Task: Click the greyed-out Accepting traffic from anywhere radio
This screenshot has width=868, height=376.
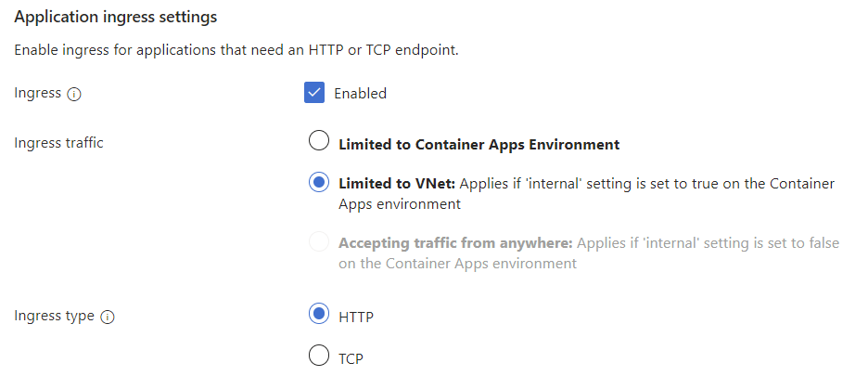Action: (318, 242)
